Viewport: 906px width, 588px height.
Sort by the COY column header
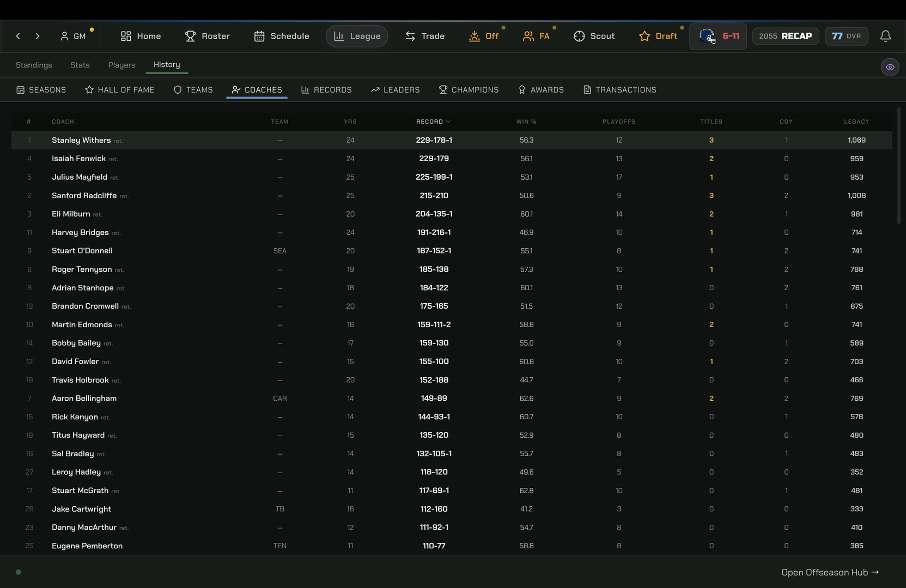coord(786,121)
